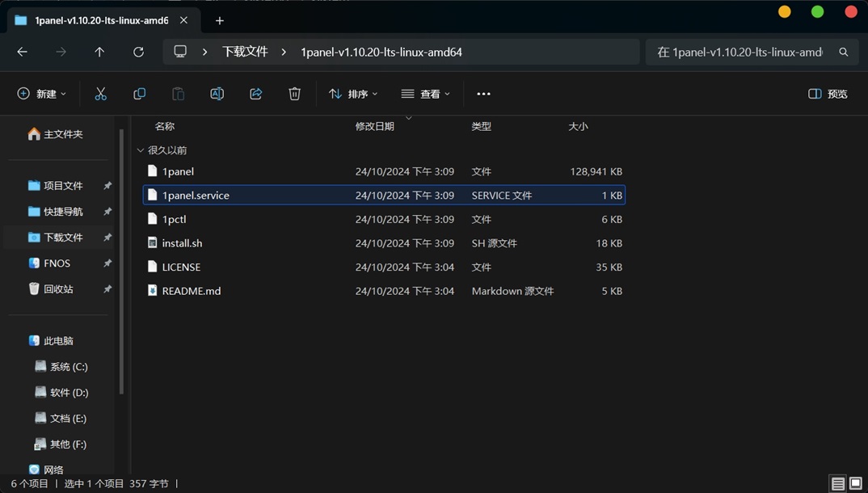Click the Delete trash can icon

294,94
